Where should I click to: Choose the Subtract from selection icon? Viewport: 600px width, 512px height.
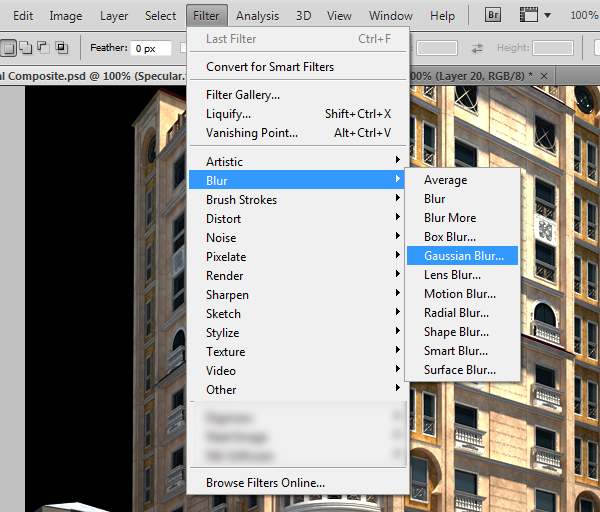pos(43,47)
